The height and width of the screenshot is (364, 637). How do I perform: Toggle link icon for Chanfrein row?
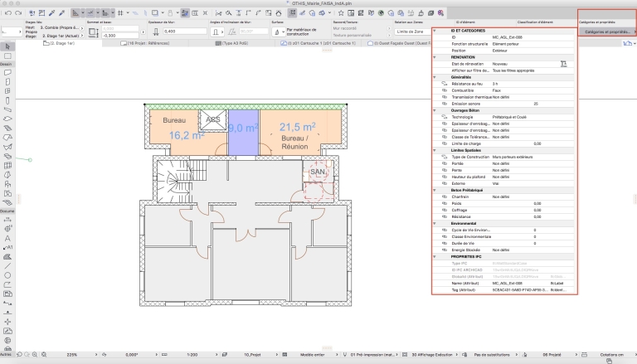(445, 197)
